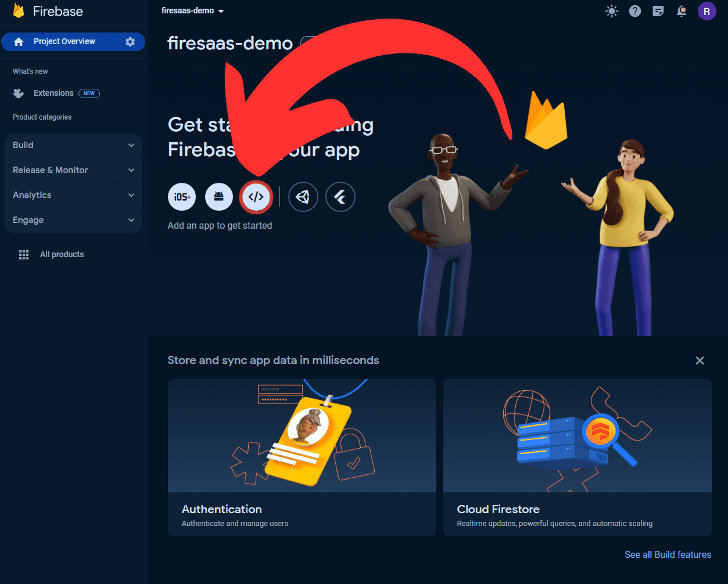Click the Authentication card title text
The height and width of the screenshot is (584, 728).
coord(221,509)
